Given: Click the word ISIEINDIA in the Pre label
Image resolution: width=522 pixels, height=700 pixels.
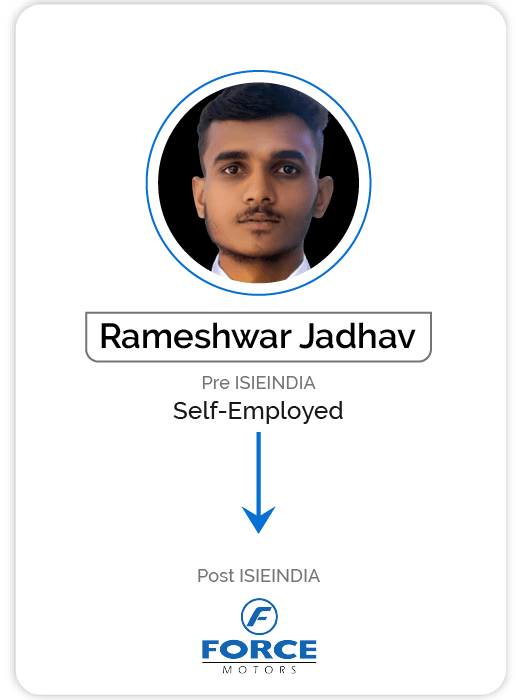Looking at the screenshot, I should [276, 383].
